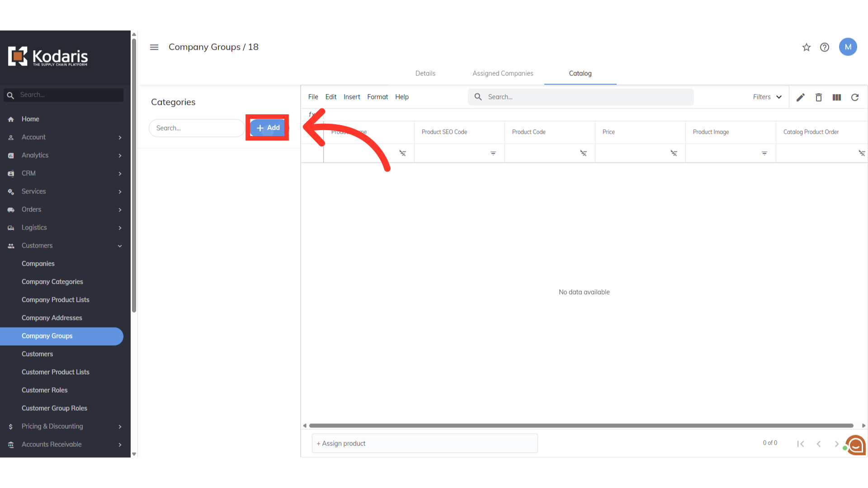Click the horizontal scrollbar under the grid

(x=581, y=426)
